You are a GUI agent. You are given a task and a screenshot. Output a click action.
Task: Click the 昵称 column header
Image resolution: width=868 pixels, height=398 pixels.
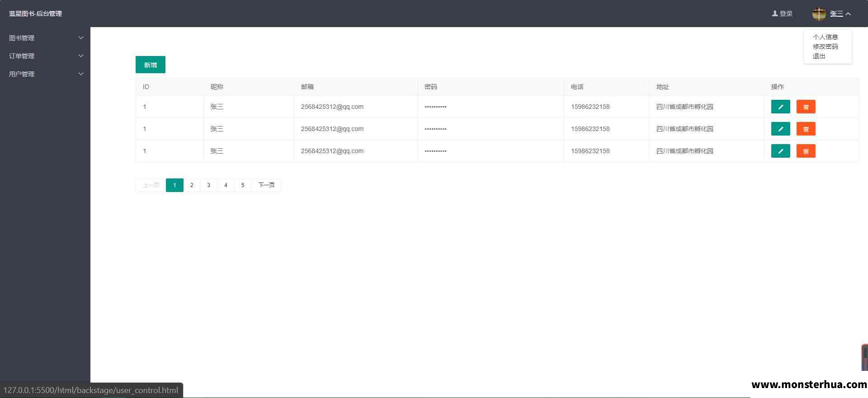point(217,87)
